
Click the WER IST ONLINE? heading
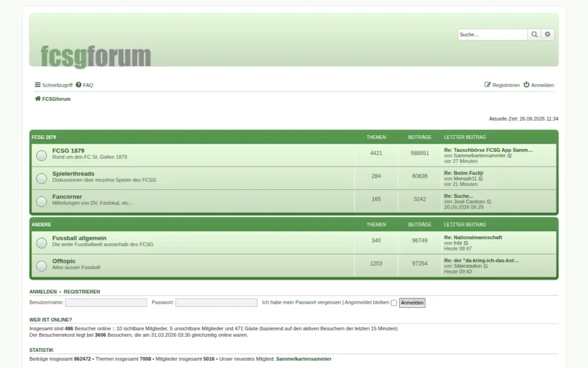point(51,320)
